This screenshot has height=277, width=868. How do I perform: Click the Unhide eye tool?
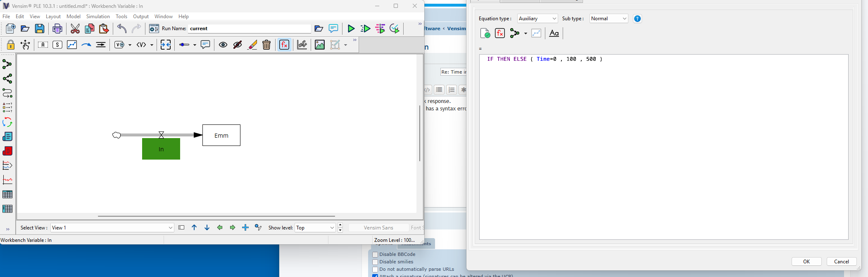tap(223, 45)
